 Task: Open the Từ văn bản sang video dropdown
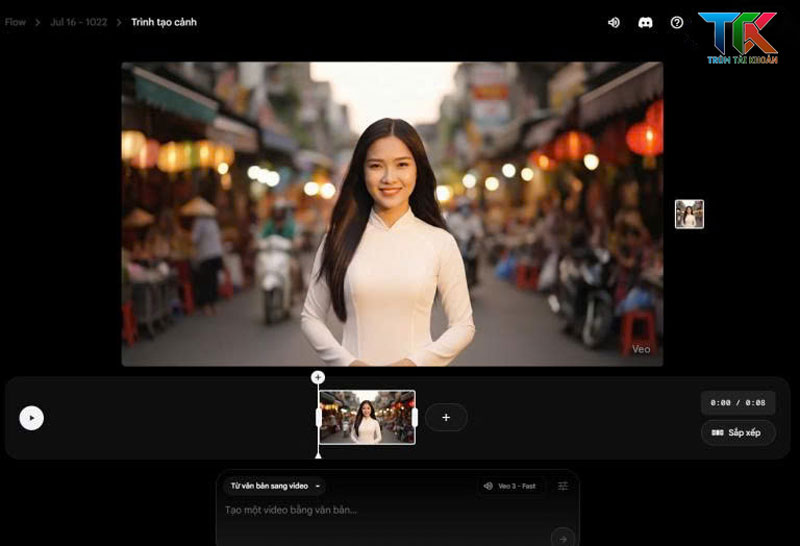(274, 486)
